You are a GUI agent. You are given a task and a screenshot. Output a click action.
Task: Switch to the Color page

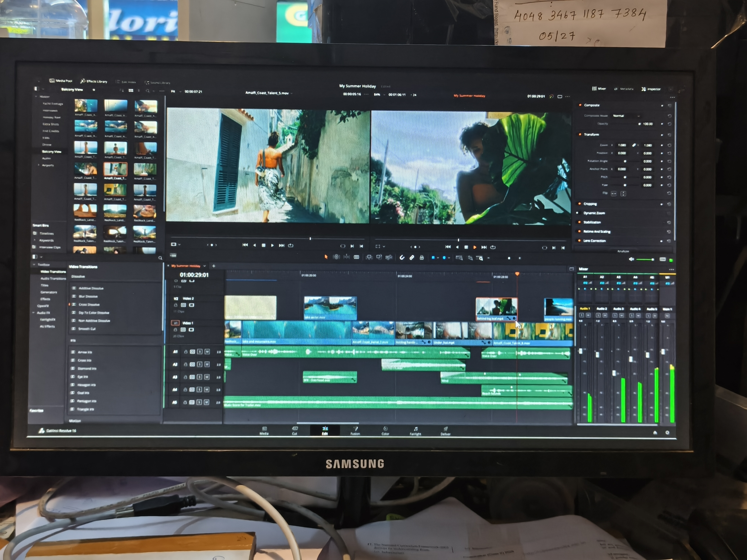click(385, 431)
